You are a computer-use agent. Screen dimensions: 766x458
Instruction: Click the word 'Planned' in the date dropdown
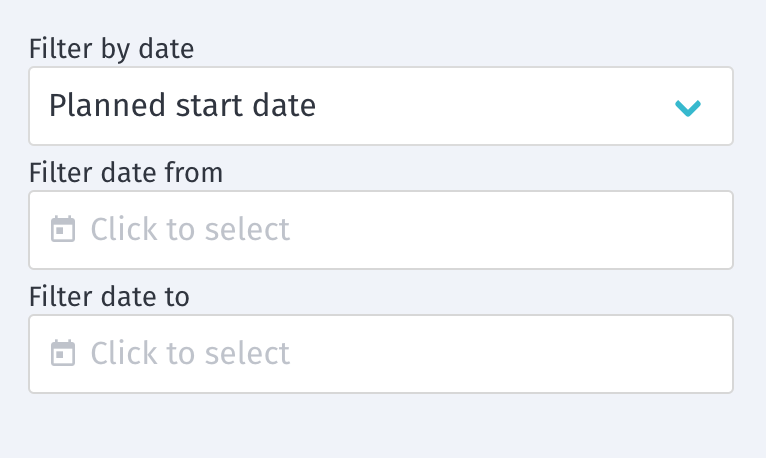tap(98, 105)
